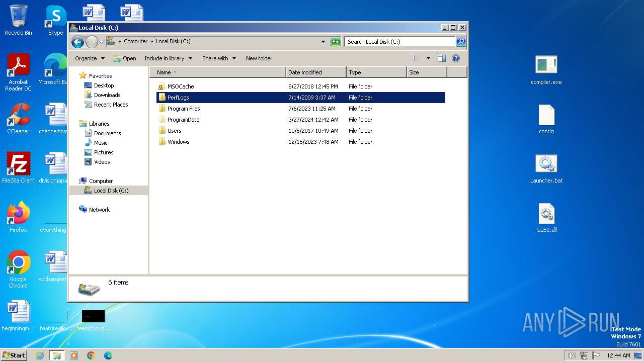Select the FileZilla Client desktop icon
Image resolution: width=644 pixels, height=362 pixels.
[18, 168]
